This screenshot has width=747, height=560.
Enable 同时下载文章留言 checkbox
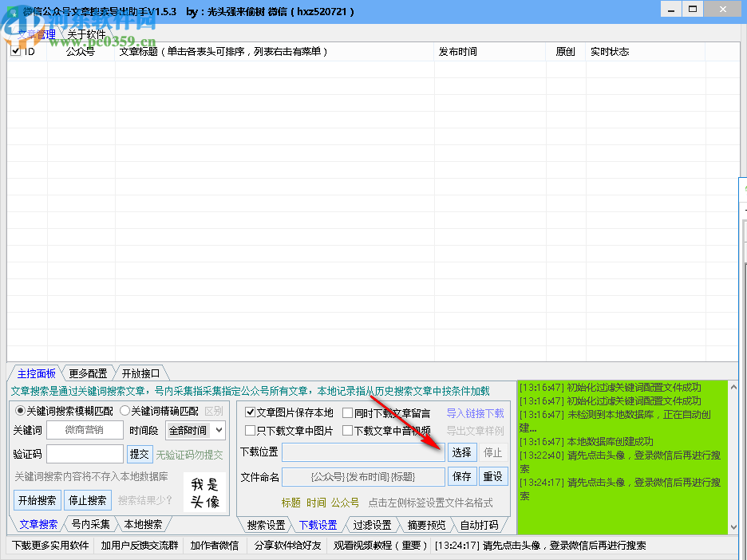pos(348,412)
